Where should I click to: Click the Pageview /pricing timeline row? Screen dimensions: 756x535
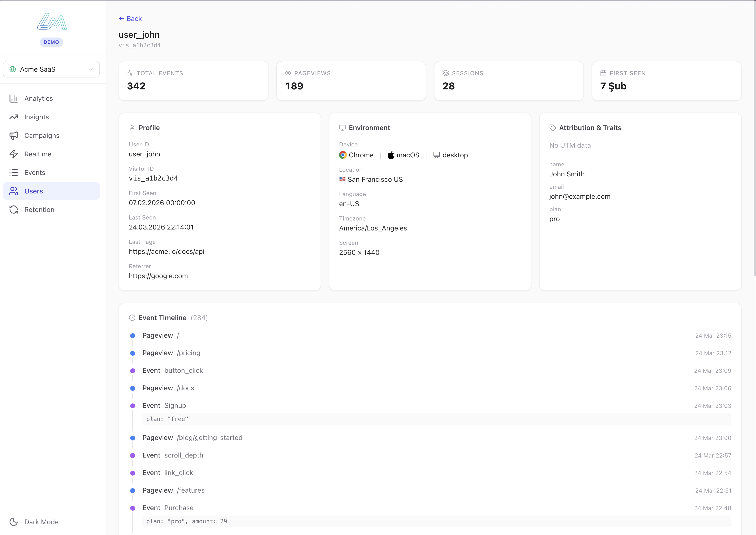point(430,353)
